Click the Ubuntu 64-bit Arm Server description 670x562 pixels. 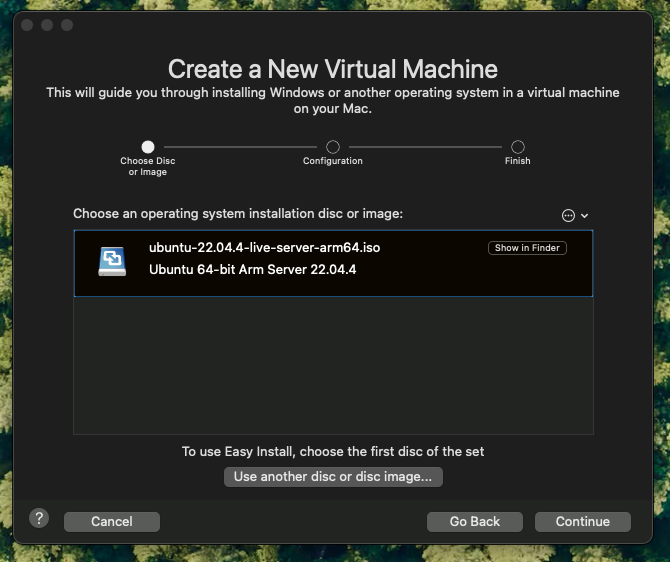[x=252, y=269]
